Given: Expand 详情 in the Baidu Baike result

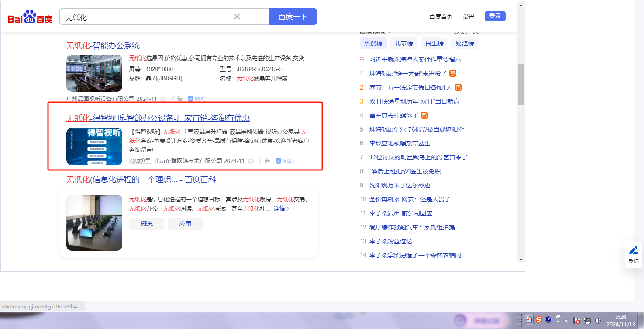Looking at the screenshot, I should [281, 208].
